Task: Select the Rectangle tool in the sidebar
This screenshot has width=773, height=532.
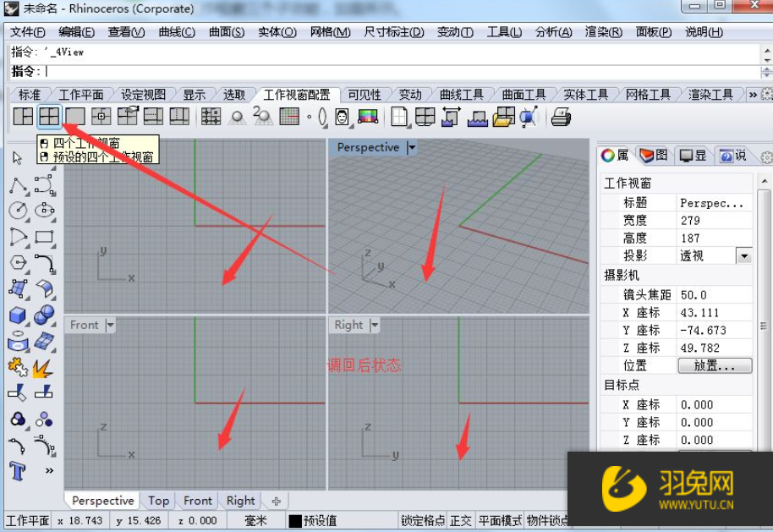Action: (x=44, y=237)
